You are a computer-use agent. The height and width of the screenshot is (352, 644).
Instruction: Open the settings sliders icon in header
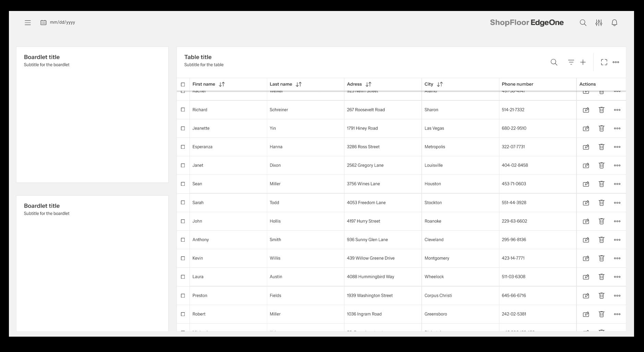(x=598, y=23)
